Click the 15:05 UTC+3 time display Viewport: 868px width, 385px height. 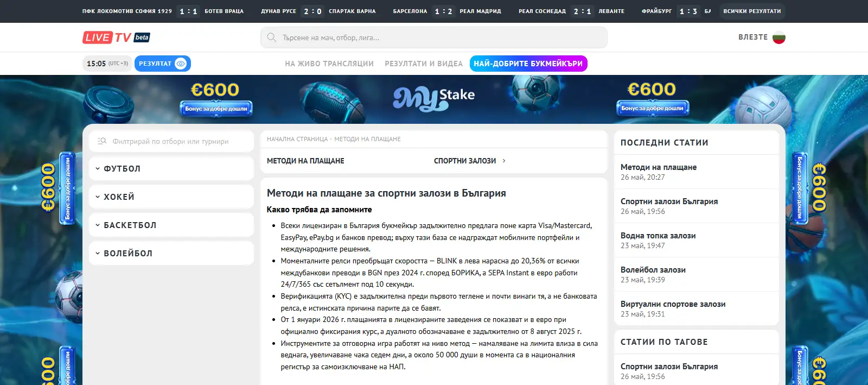click(107, 64)
